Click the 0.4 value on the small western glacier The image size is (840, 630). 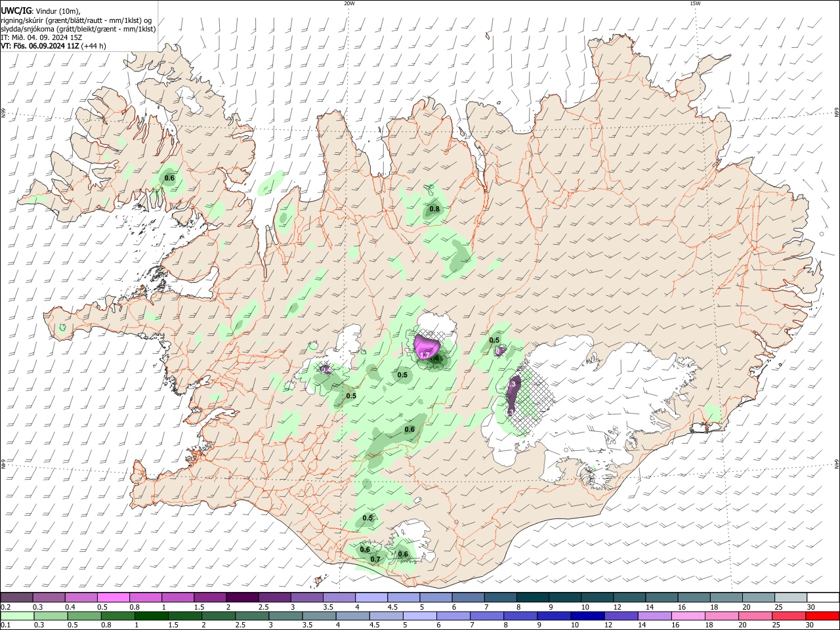[325, 370]
